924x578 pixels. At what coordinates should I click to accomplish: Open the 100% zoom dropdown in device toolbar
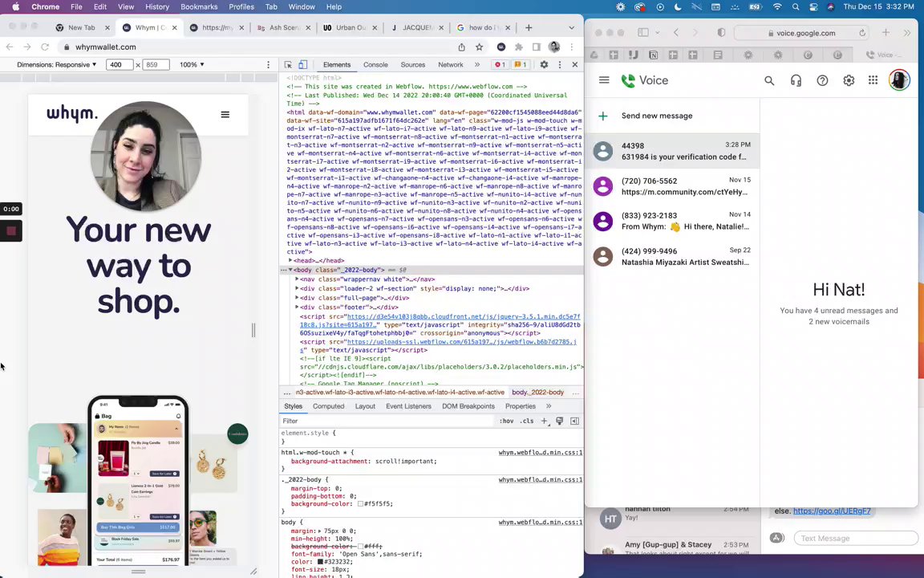[192, 65]
